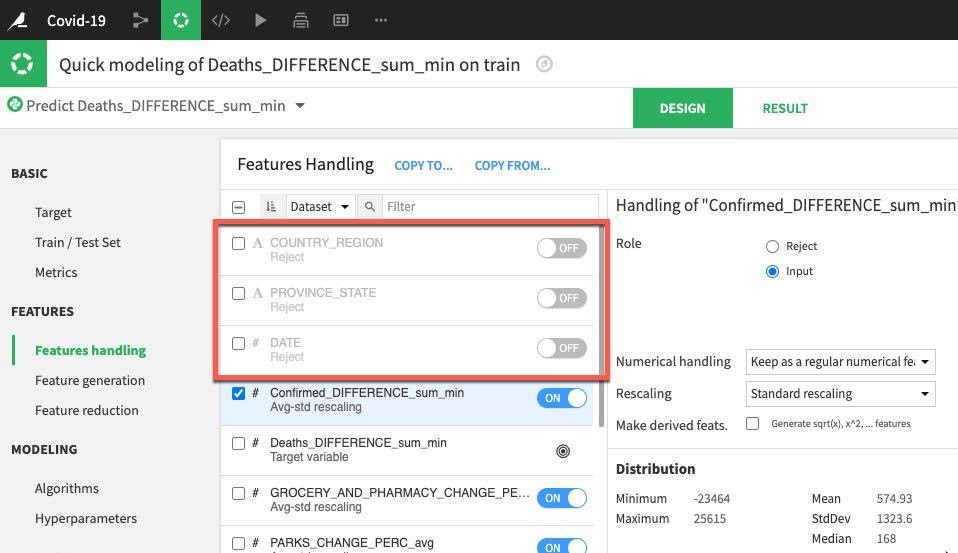This screenshot has width=958, height=553.
Task: Click the play-shaped Jobs icon
Action: click(260, 20)
